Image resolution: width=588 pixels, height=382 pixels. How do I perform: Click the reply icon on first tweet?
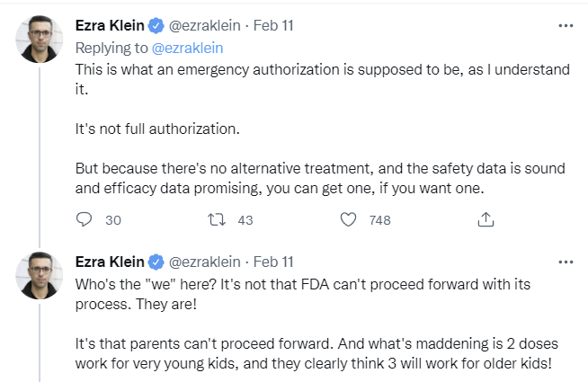pyautogui.click(x=84, y=219)
